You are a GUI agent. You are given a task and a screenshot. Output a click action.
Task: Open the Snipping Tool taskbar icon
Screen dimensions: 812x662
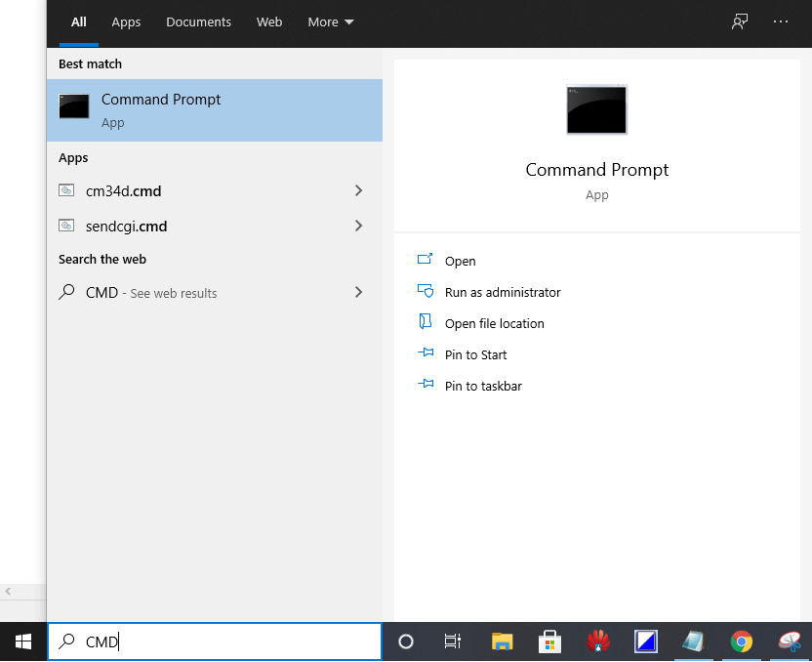791,641
